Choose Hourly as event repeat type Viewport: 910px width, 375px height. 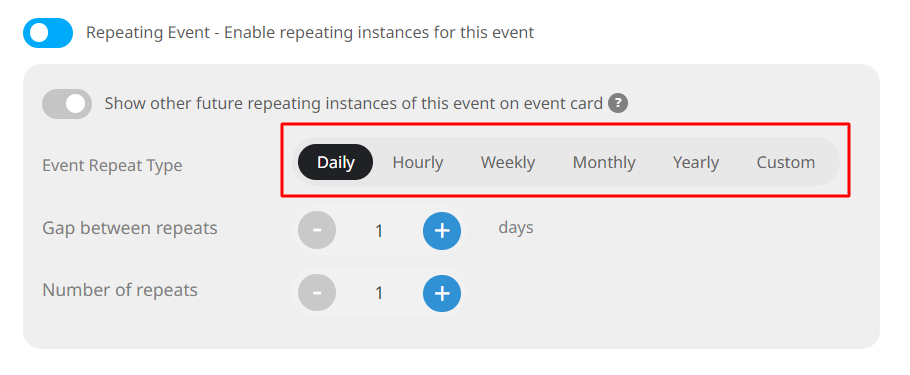418,162
